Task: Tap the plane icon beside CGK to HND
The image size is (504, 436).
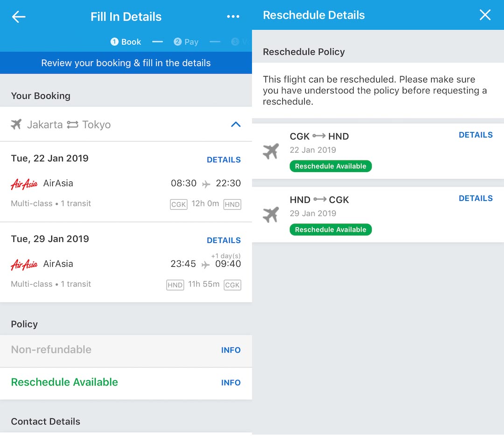Action: click(x=271, y=151)
